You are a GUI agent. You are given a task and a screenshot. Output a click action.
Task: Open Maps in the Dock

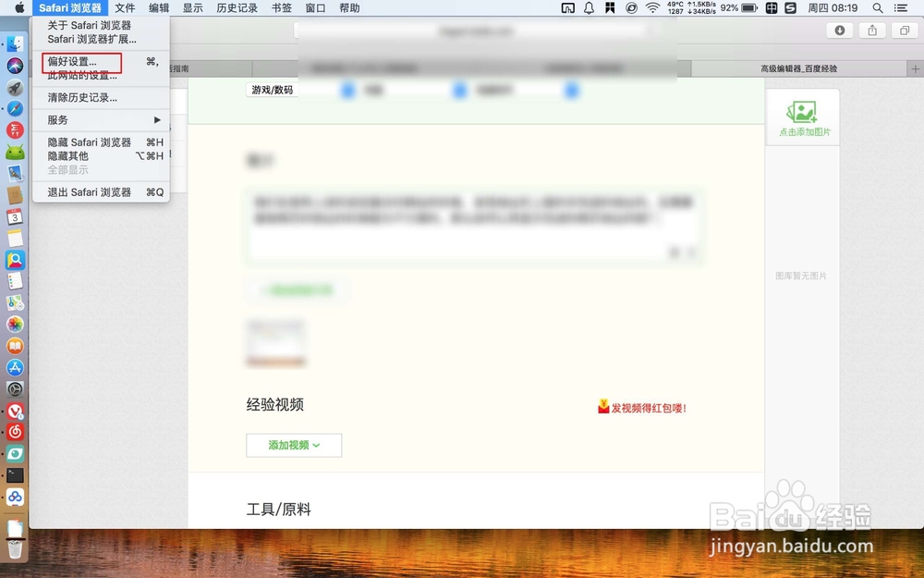(16, 302)
